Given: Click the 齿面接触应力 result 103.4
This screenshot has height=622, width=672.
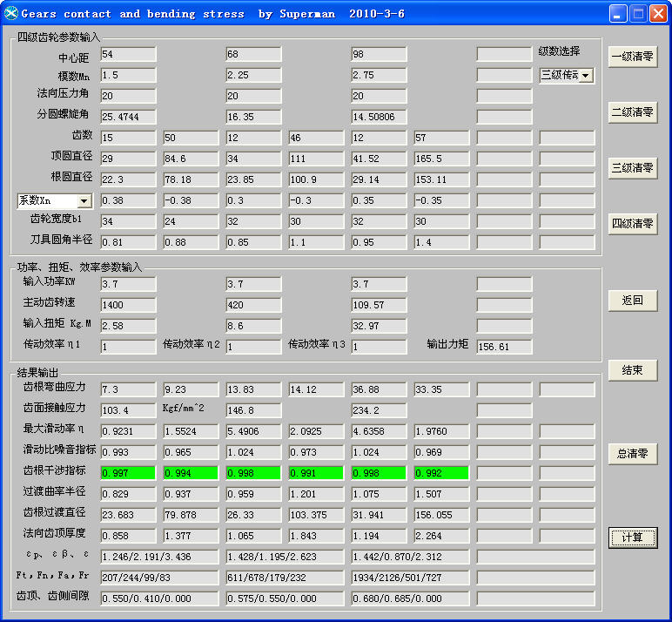Looking at the screenshot, I should click(128, 410).
